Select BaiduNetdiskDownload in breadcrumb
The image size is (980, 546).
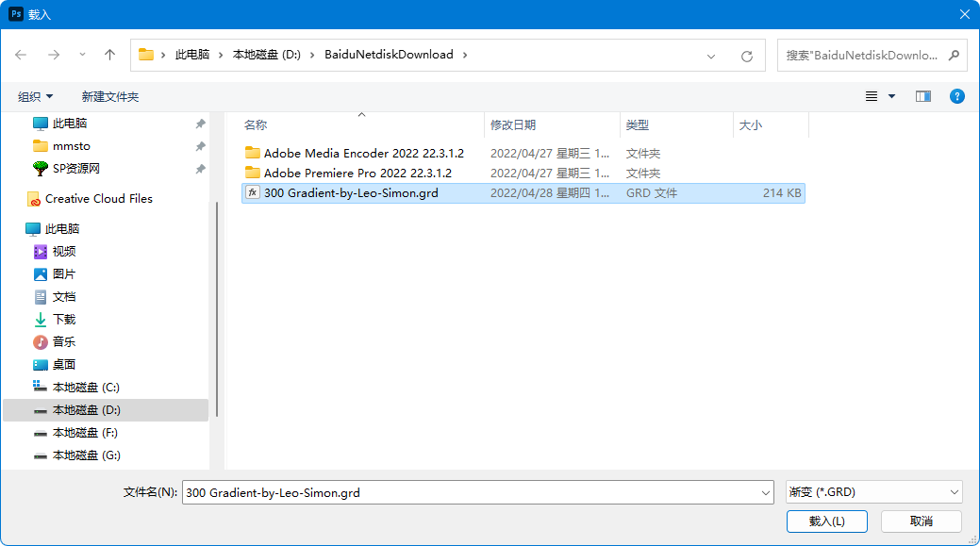(389, 55)
